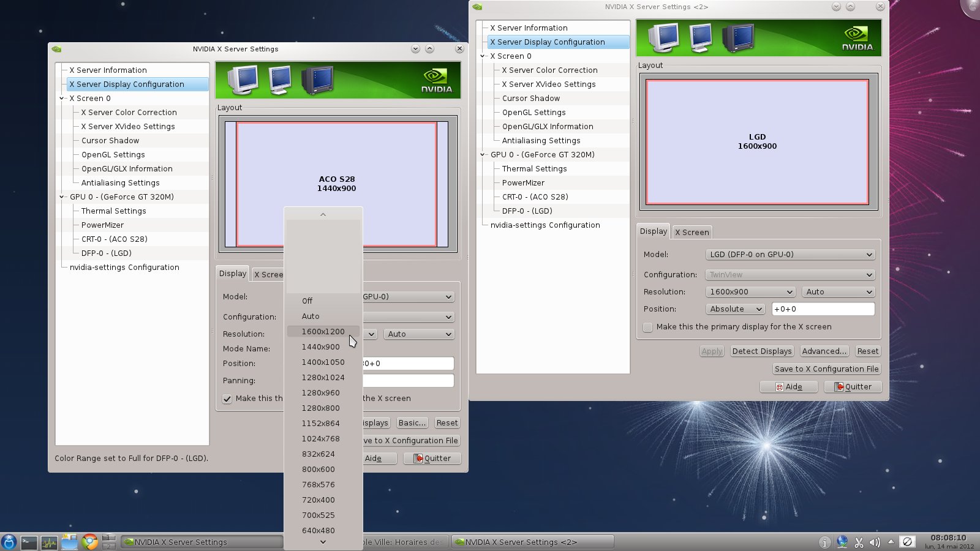The height and width of the screenshot is (551, 980).
Task: Collapse GPU 0 tree node in first window
Action: click(x=62, y=197)
